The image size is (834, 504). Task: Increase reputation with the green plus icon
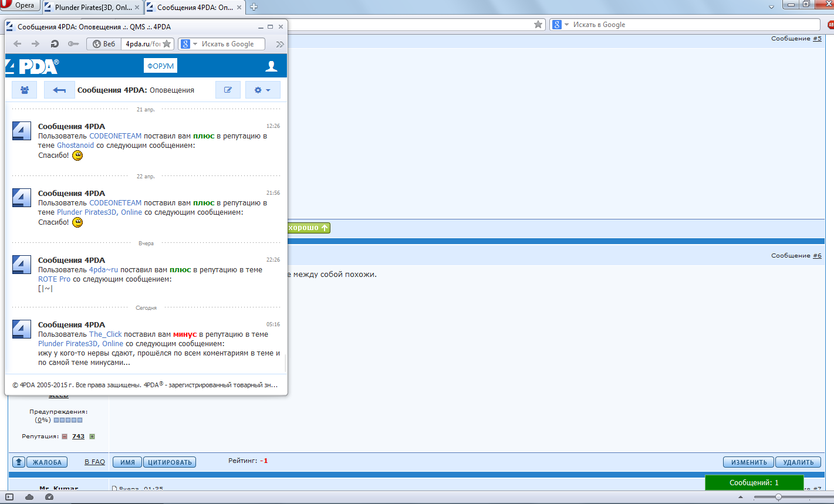point(92,437)
